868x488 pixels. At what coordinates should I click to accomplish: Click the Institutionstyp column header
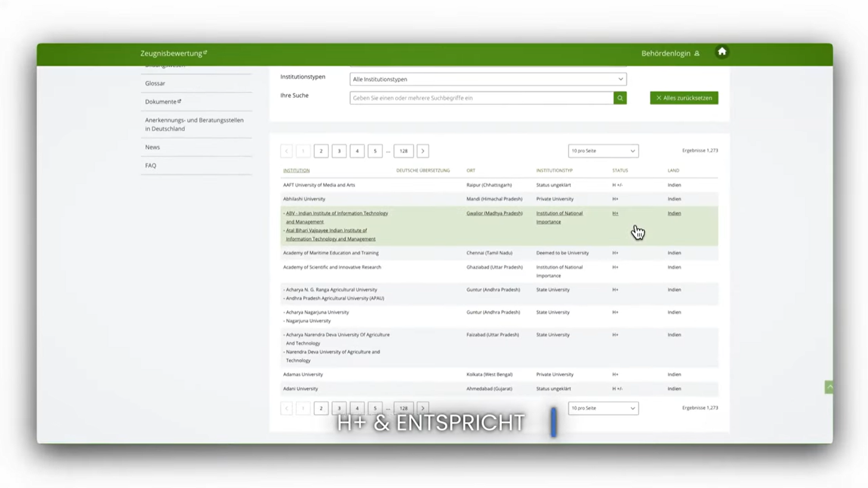pos(554,171)
